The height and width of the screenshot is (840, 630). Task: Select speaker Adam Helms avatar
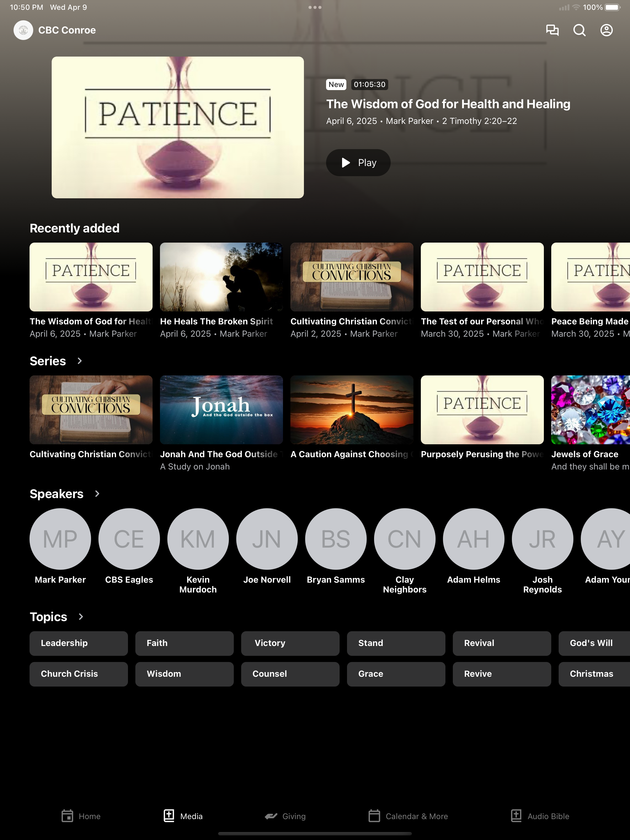pos(474,539)
